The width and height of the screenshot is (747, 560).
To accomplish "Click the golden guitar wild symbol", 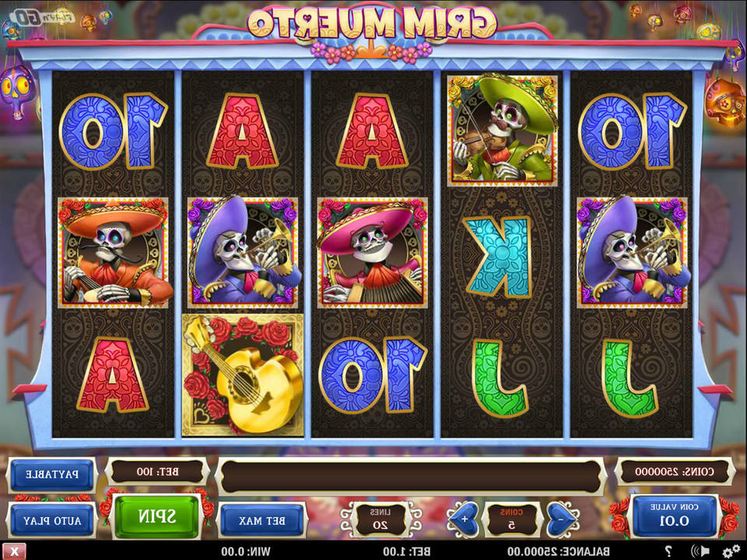I will point(243,374).
